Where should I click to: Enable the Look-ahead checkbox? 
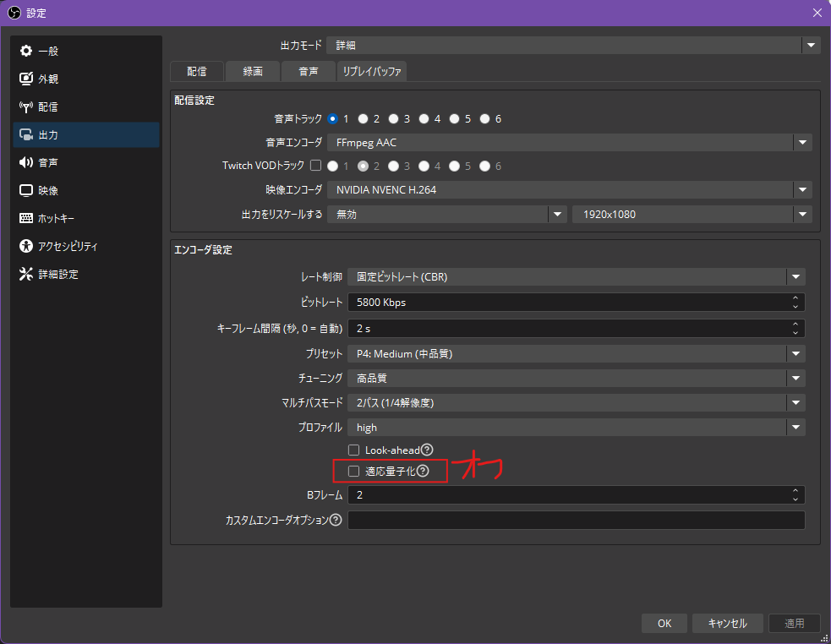click(354, 450)
